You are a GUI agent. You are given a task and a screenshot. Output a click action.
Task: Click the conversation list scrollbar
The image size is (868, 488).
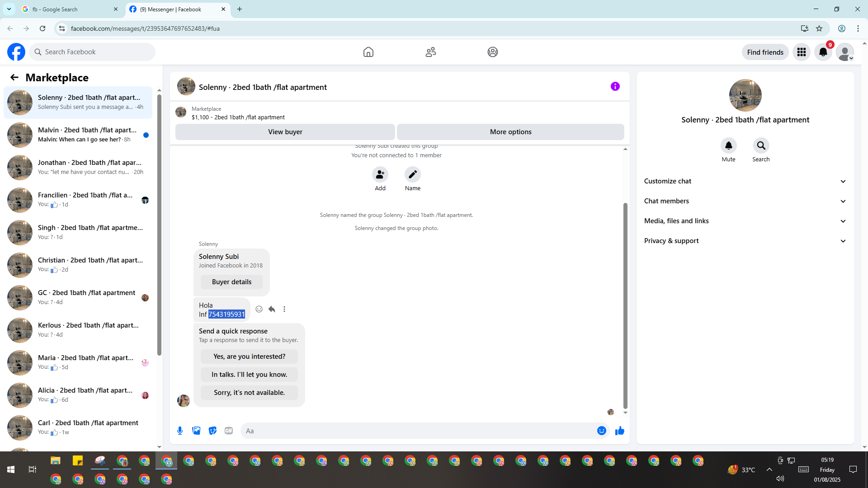click(x=159, y=226)
